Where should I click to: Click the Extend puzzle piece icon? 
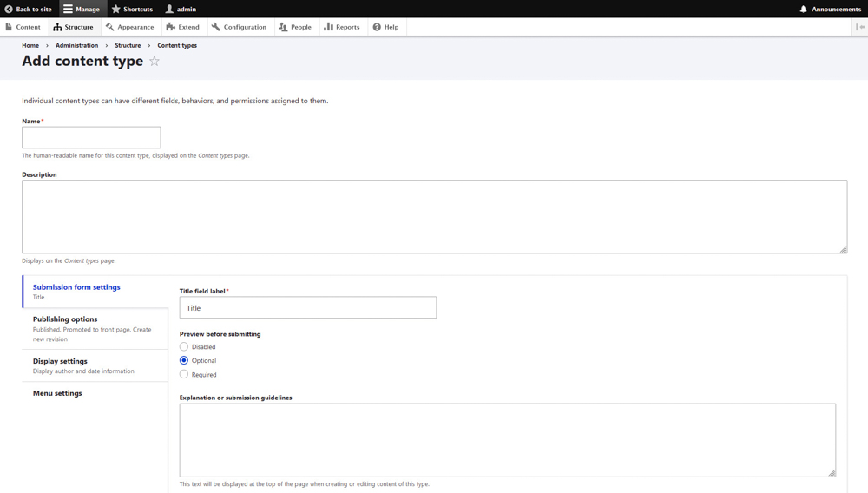[170, 27]
